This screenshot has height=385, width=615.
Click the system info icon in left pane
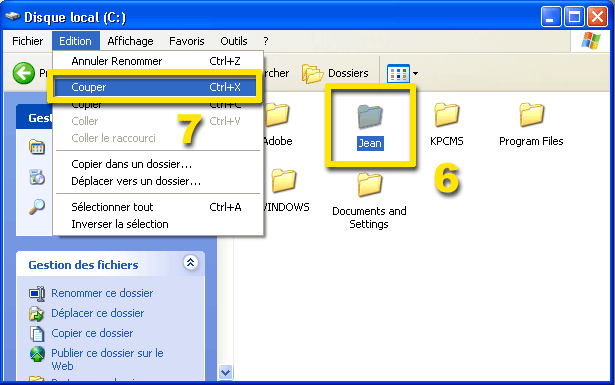[x=37, y=147]
